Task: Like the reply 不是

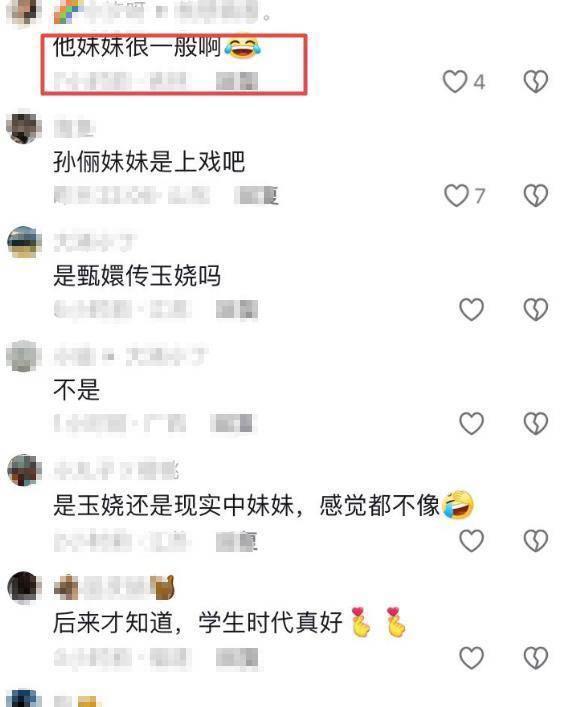Action: point(471,423)
